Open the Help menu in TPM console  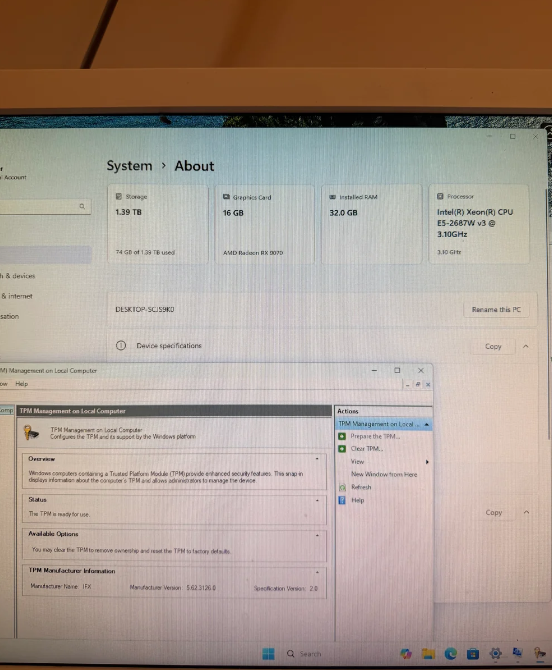21,384
